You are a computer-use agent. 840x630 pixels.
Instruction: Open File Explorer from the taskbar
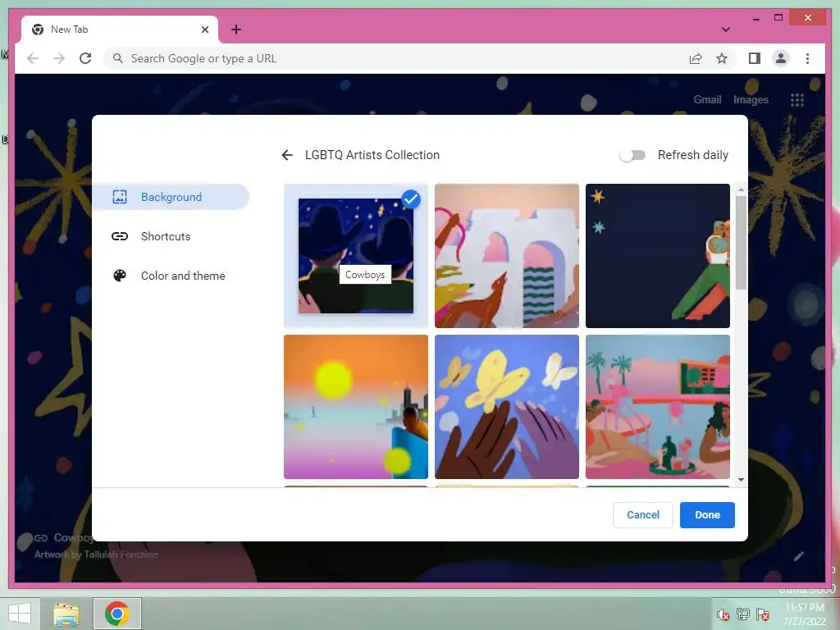coord(66,614)
